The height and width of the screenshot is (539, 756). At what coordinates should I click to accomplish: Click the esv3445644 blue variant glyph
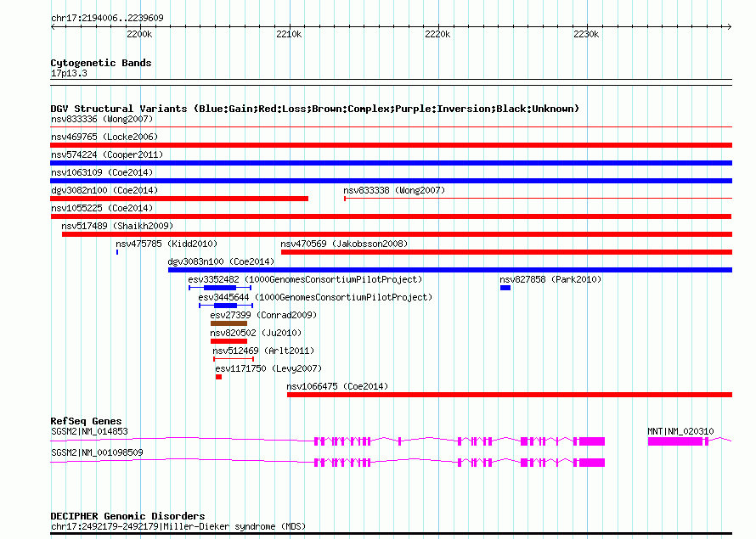(x=226, y=306)
